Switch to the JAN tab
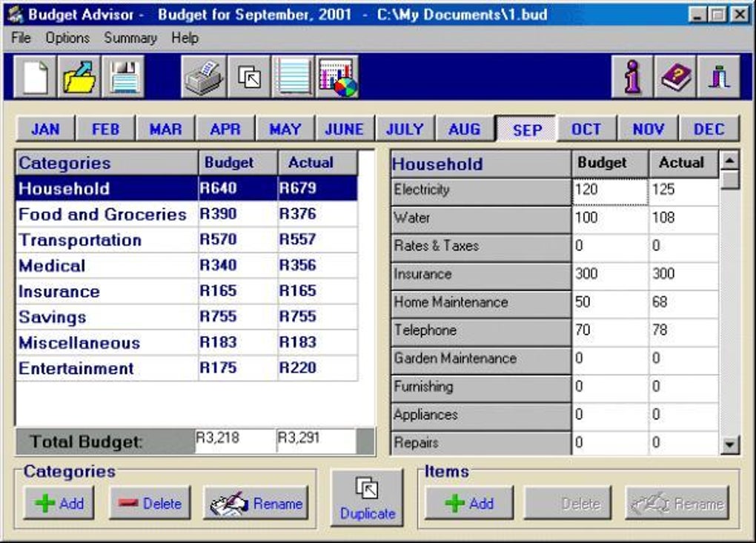This screenshot has height=543, width=756. (x=45, y=129)
